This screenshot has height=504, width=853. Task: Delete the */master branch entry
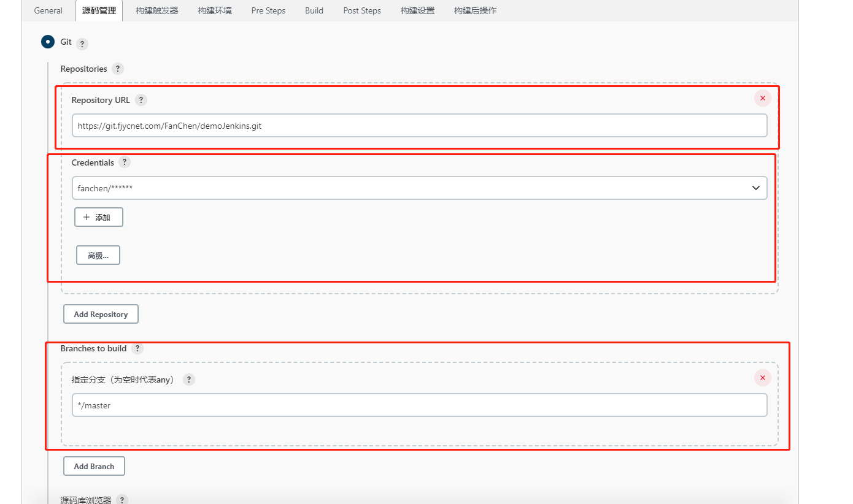click(x=762, y=378)
